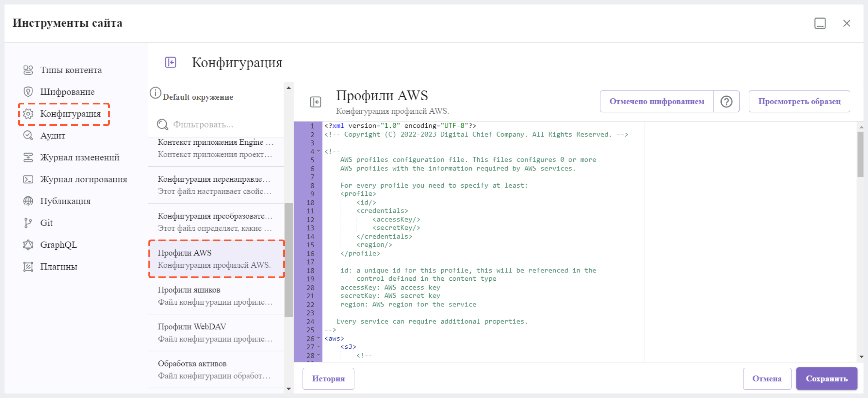The image size is (868, 398).
Task: Open the История button
Action: click(328, 378)
